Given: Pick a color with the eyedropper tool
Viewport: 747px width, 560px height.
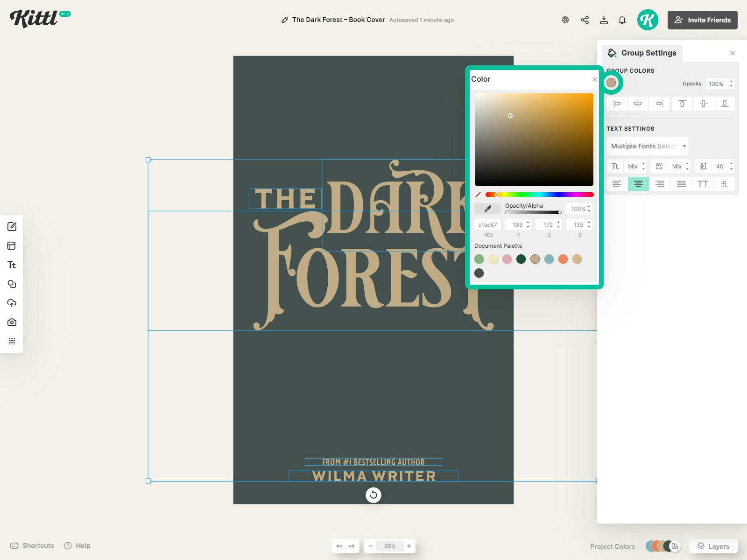Looking at the screenshot, I should pos(487,209).
